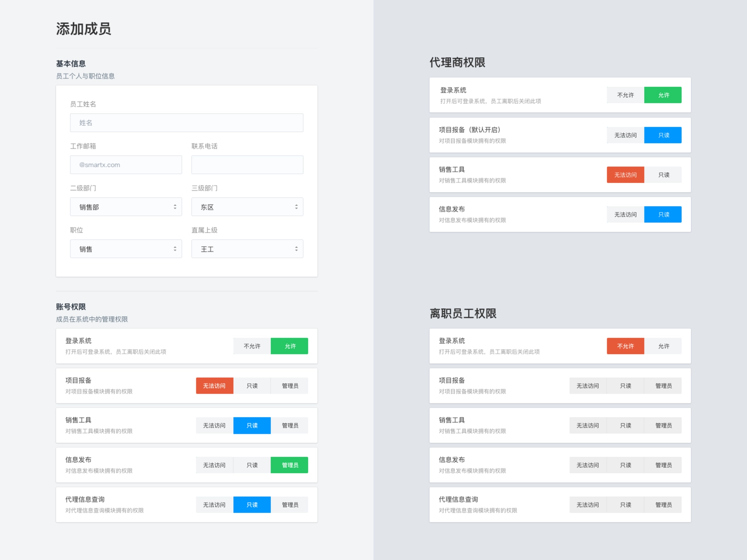Set 代理商权限 信息发布 to 无法访问

[x=626, y=215]
